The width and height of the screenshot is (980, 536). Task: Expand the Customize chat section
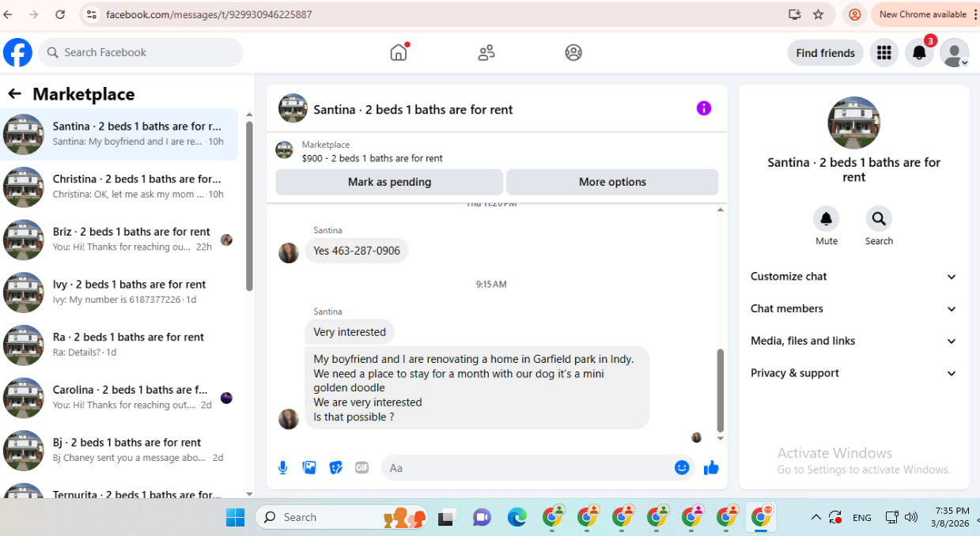(x=853, y=277)
